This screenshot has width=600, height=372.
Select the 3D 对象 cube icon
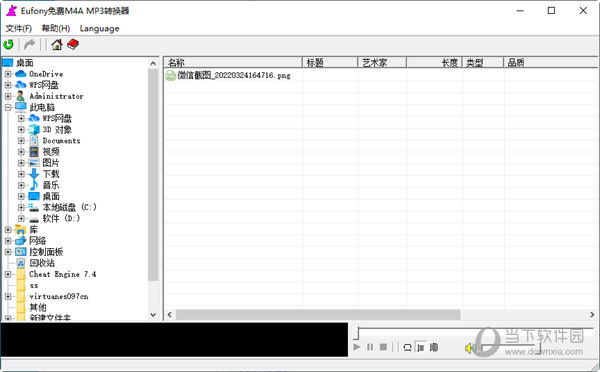[x=34, y=129]
